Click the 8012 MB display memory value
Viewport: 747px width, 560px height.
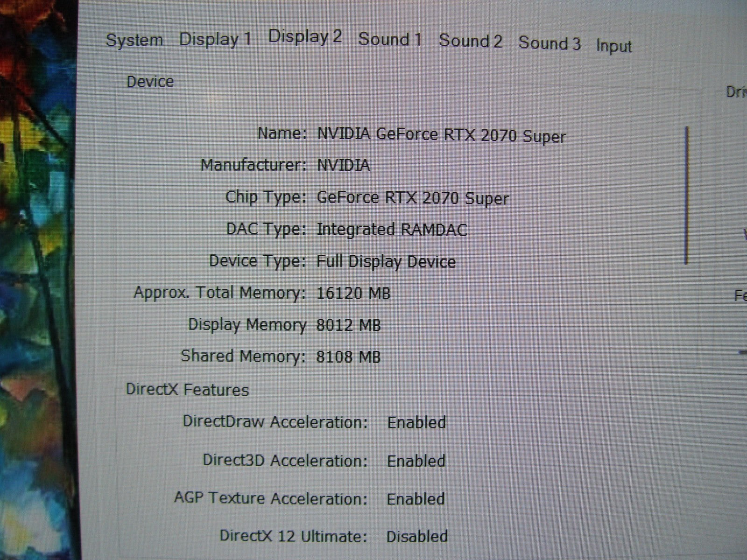(x=348, y=325)
